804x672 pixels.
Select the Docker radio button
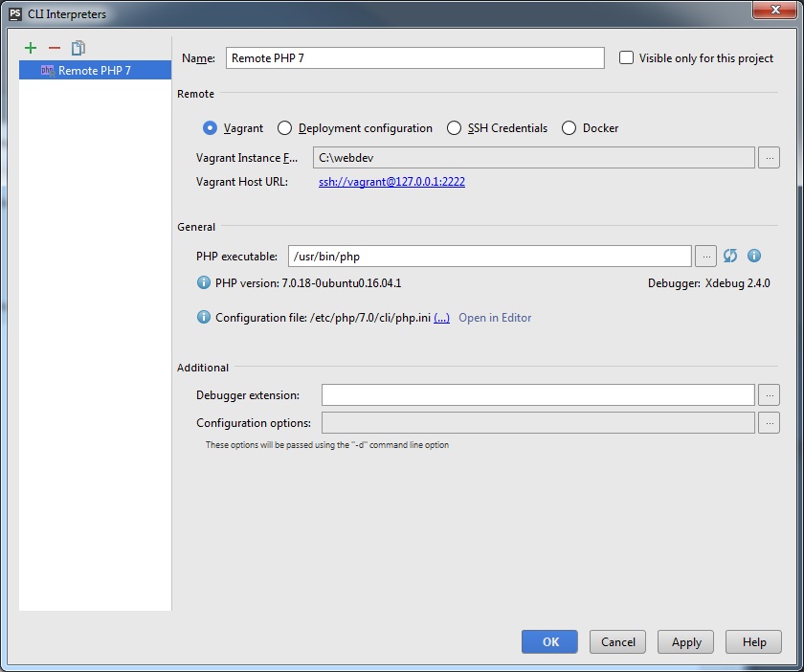click(x=569, y=127)
